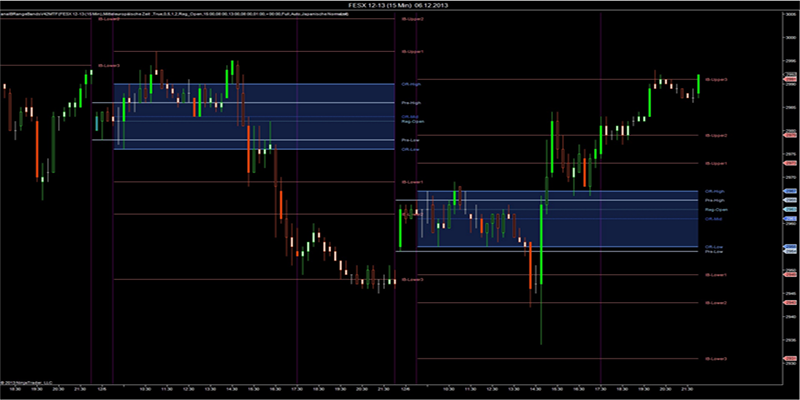Viewport: 800px width, 400px height.
Task: Click the OR-High label in right session
Action: coord(714,191)
